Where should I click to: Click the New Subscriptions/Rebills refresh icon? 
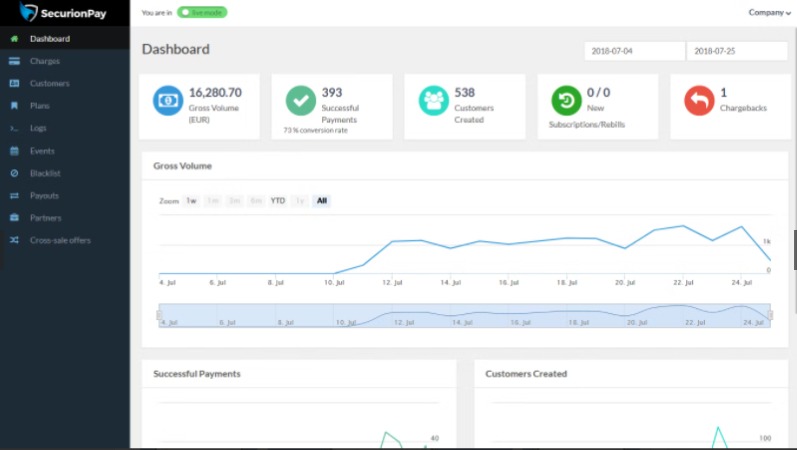tap(566, 101)
